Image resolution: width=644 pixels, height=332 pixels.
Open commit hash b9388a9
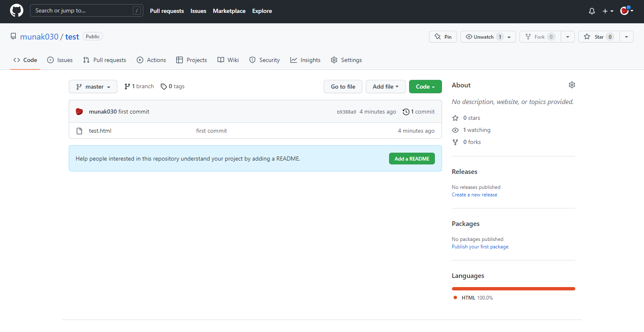[347, 112]
